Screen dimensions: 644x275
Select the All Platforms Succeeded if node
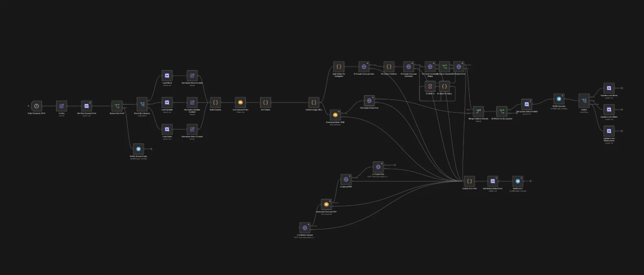pos(502,111)
